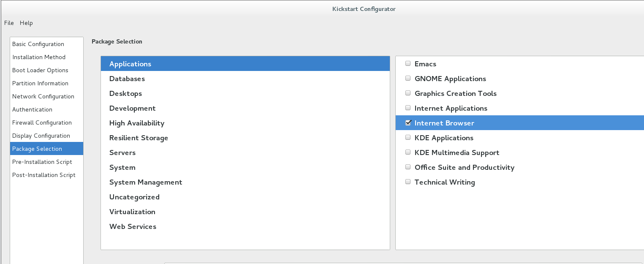Screen dimensions: 644x264
Task: Open the Network Configuration section
Action: point(43,96)
